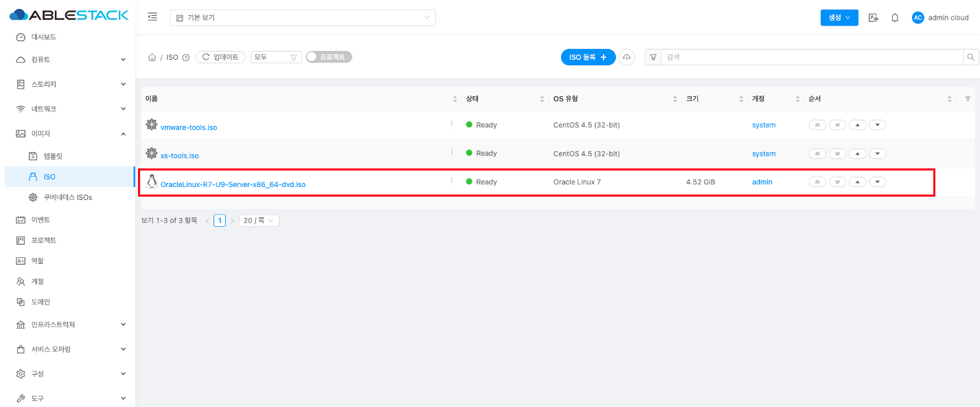Image resolution: width=980 pixels, height=407 pixels.
Task: Open the 20 / 쪽 page size dropdown
Action: click(259, 221)
